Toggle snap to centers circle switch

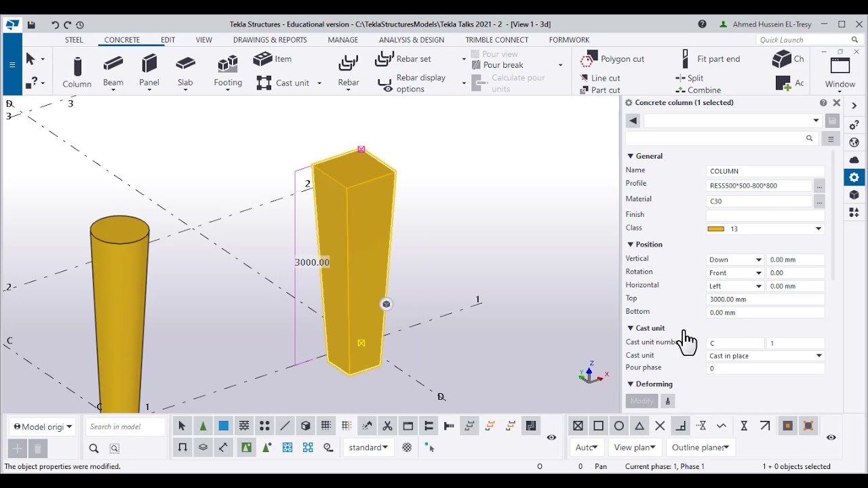coord(619,426)
